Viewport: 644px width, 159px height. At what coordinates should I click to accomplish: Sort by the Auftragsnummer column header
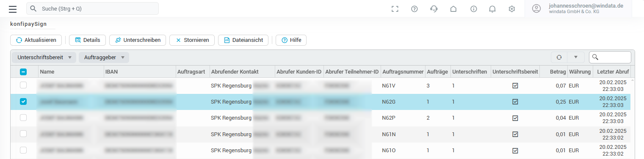[x=403, y=72]
